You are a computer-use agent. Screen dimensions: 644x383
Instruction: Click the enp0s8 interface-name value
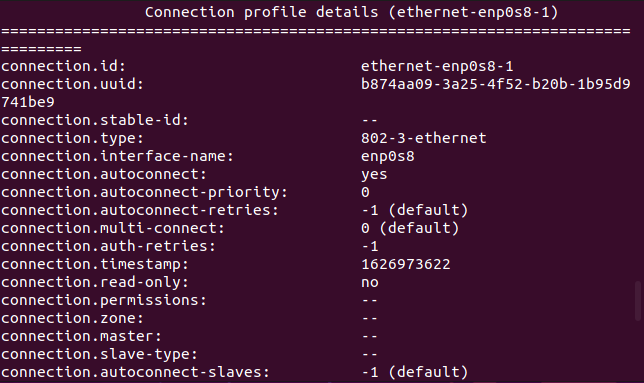click(388, 156)
